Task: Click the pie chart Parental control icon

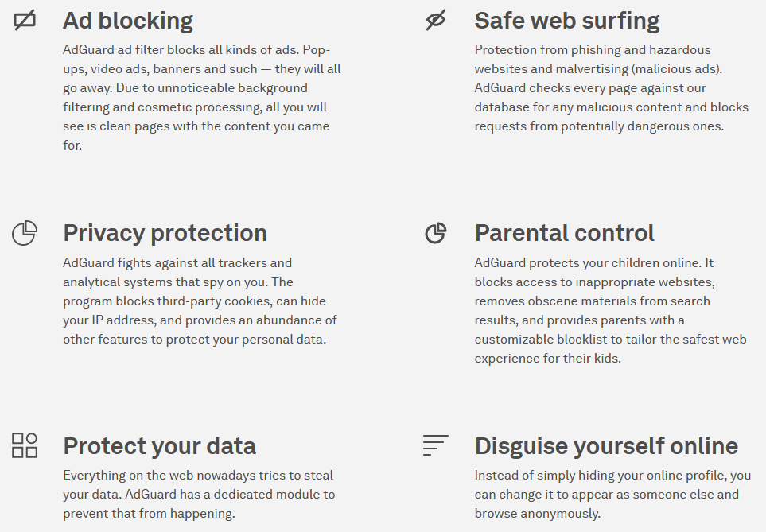Action: coord(436,233)
